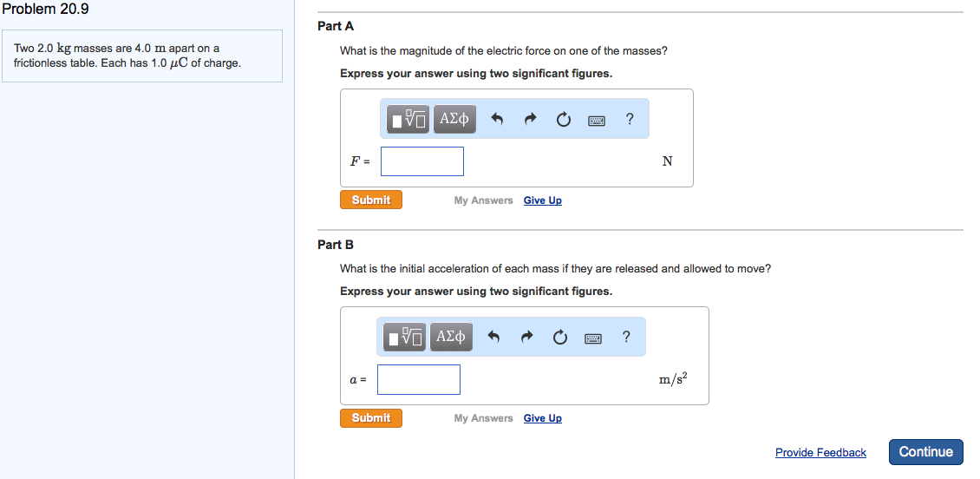
Task: Show keyboard shortcuts for Part A
Action: (597, 120)
